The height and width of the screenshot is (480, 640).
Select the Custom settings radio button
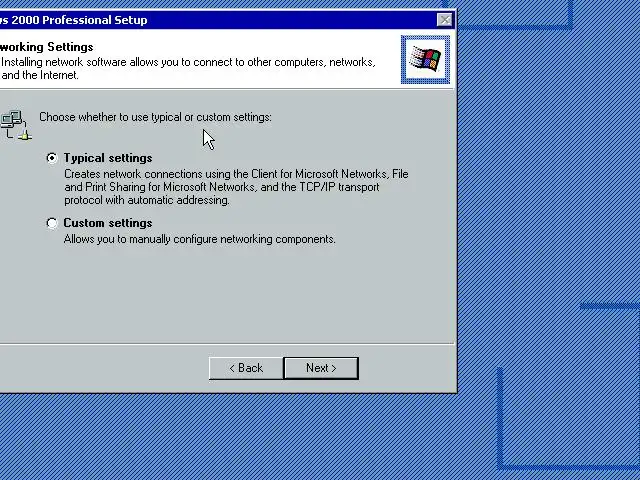52,223
